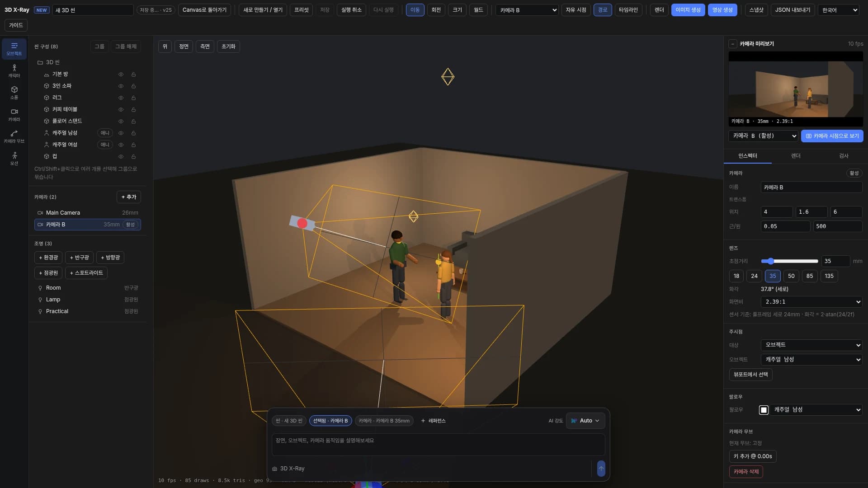Switch to the 렌더 tab in right panel

pos(796,156)
